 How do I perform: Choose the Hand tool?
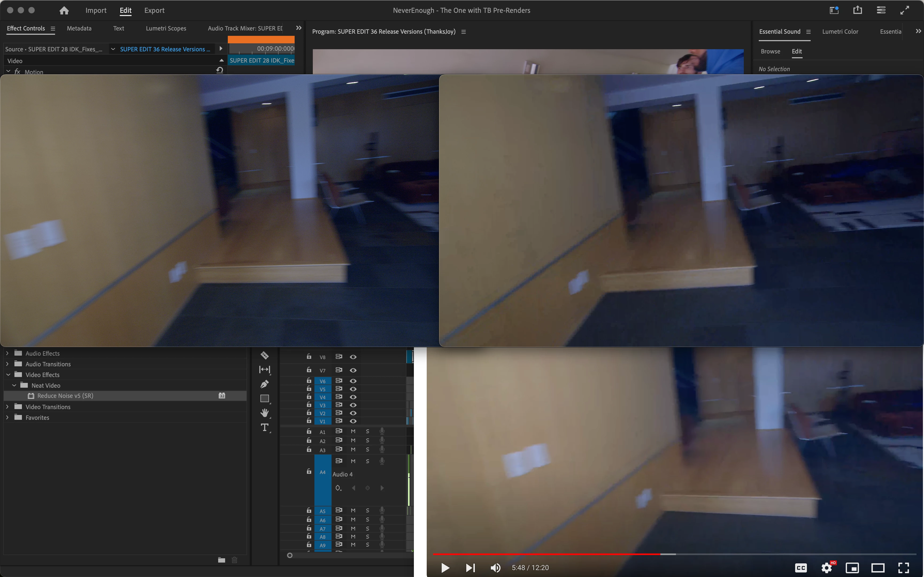[x=264, y=413]
